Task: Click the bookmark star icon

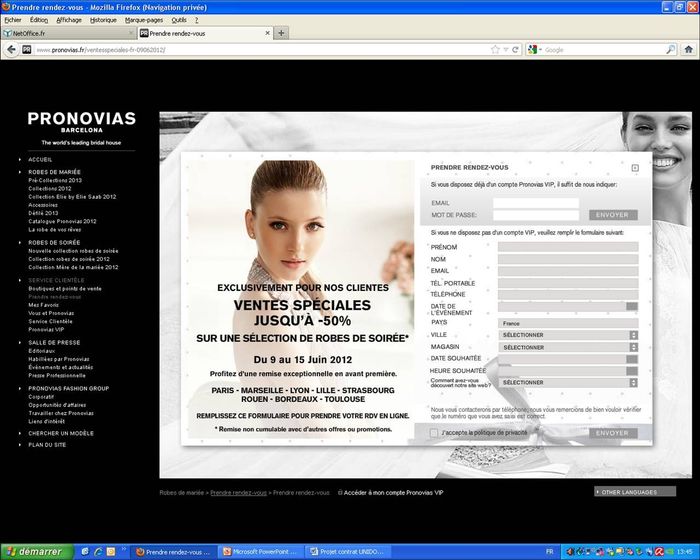Action: pos(495,50)
